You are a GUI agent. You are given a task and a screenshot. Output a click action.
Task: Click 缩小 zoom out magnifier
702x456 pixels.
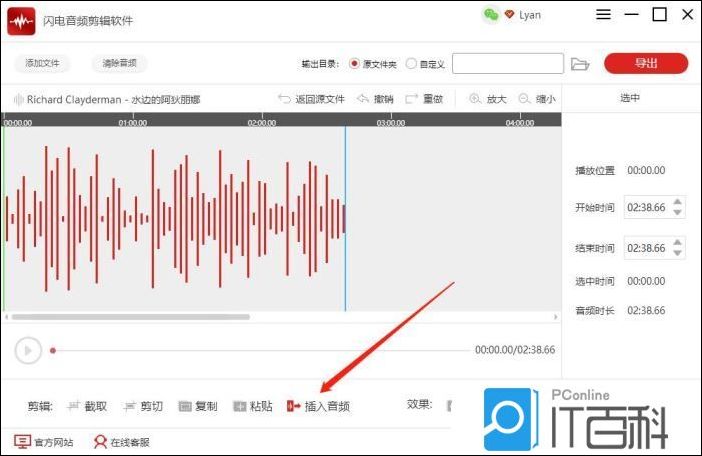coord(536,99)
